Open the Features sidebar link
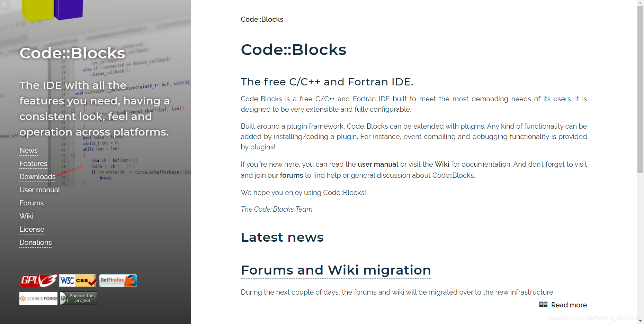 pyautogui.click(x=33, y=164)
